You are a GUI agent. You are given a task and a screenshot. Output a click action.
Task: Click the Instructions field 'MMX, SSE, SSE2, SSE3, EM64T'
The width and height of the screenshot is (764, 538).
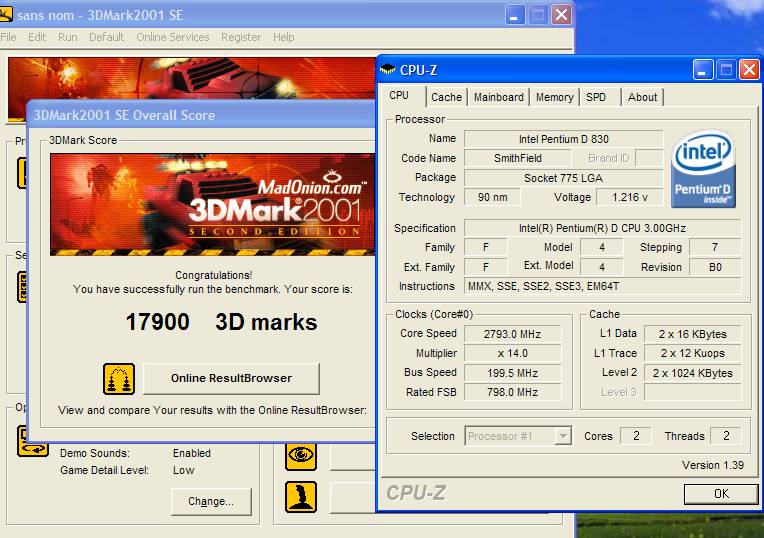(x=602, y=286)
